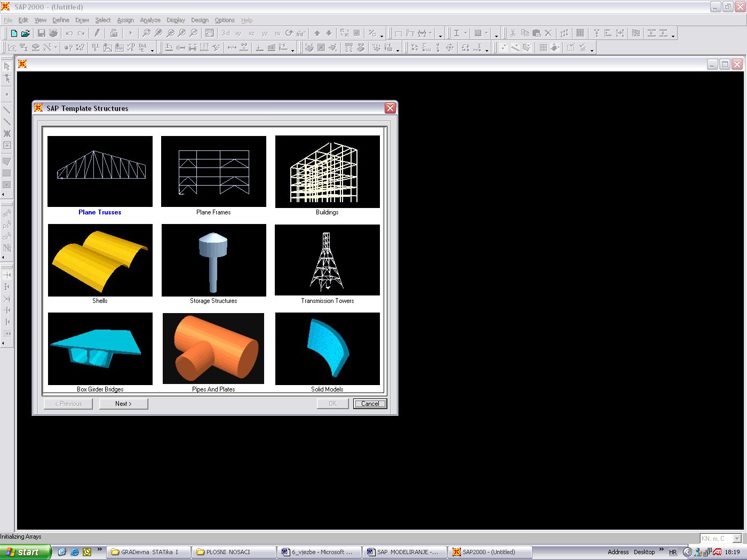Click the Move Down in list arrow icon
The height and width of the screenshot is (560, 747).
[x=329, y=33]
